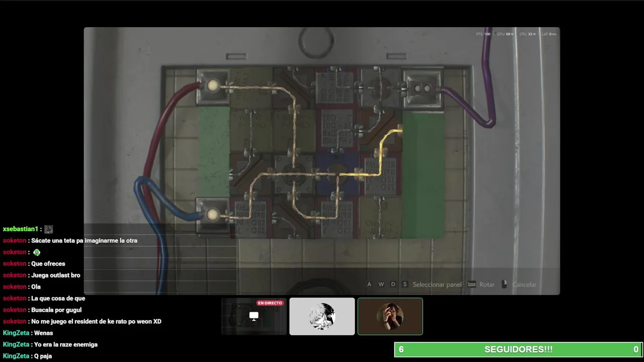
Task: Click the EN DIRECTO badge
Action: pos(270,303)
